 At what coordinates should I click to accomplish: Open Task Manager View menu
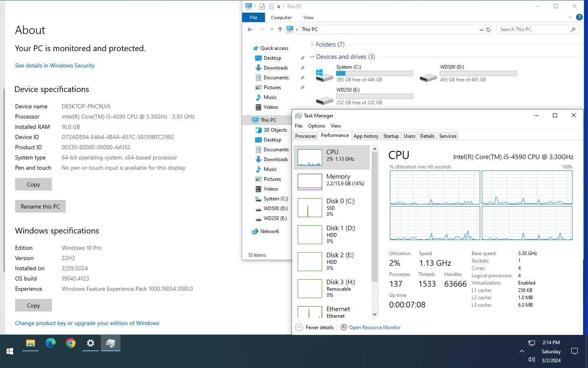336,126
